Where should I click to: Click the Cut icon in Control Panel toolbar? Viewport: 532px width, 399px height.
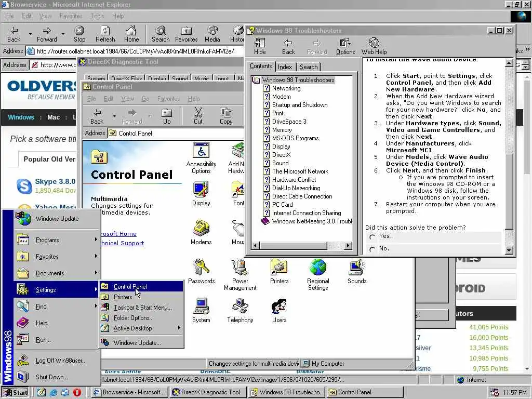coord(198,116)
